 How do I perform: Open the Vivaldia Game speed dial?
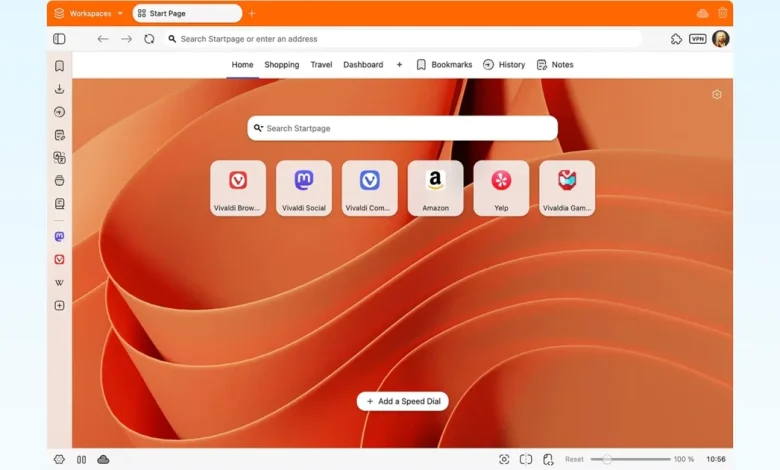click(567, 188)
